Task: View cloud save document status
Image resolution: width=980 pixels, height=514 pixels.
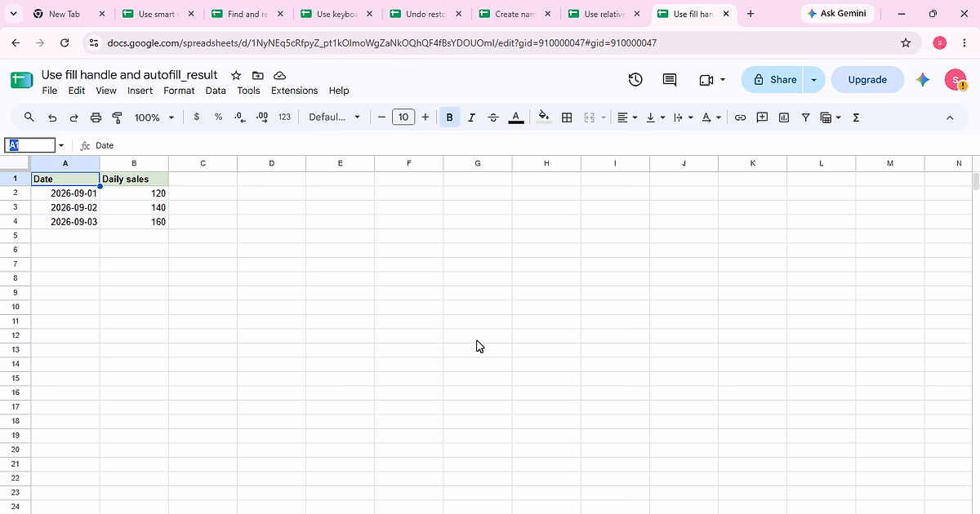Action: 279,75
